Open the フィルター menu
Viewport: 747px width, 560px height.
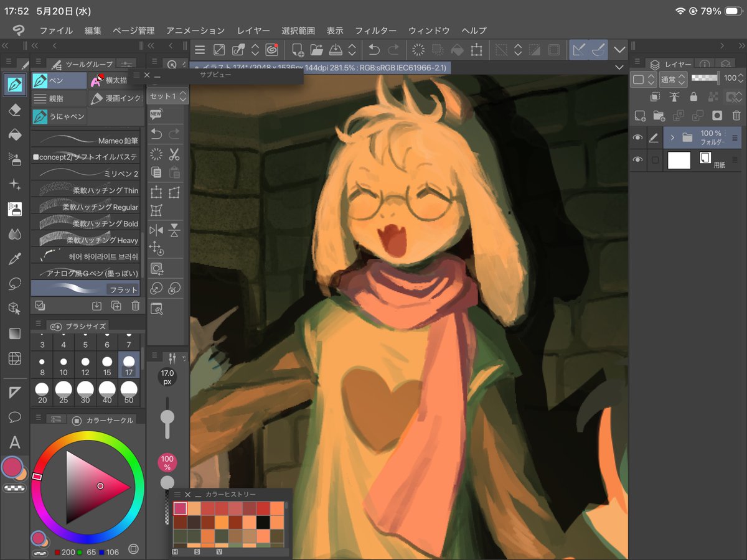(375, 30)
